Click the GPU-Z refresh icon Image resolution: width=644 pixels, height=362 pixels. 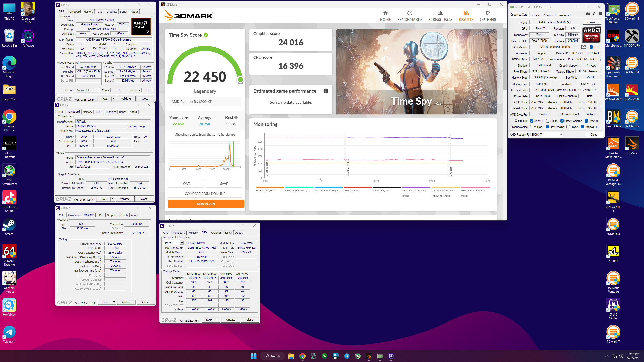click(x=594, y=14)
